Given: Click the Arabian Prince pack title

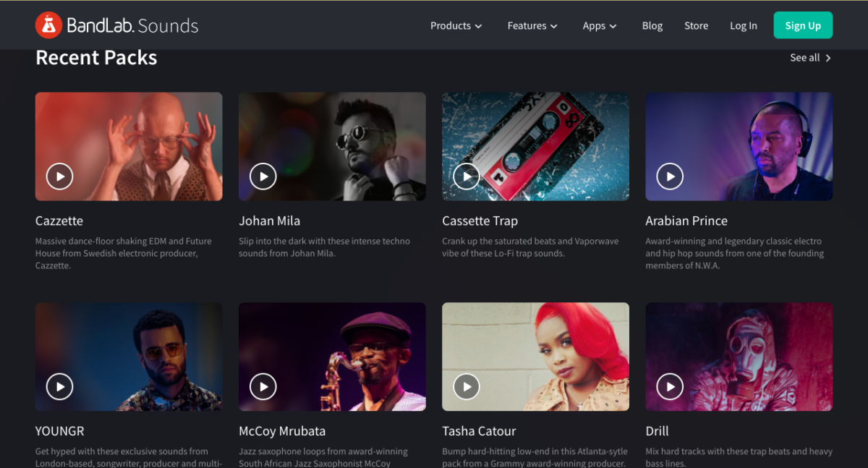Looking at the screenshot, I should [x=686, y=221].
